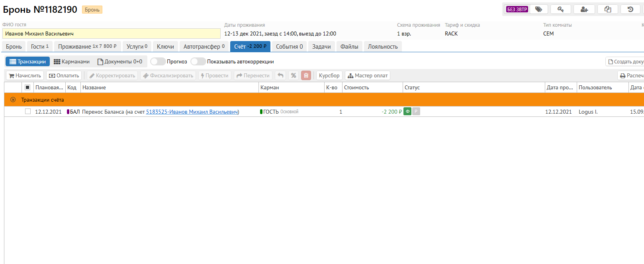The width and height of the screenshot is (644, 264).
Task: Open booking history clock icon
Action: pyautogui.click(x=630, y=9)
